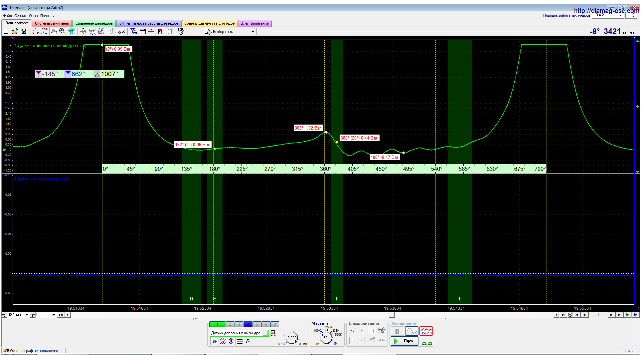Select the red horizontal measurement arc tool
Viewport: 644px width, 355px height.
pos(36,31)
